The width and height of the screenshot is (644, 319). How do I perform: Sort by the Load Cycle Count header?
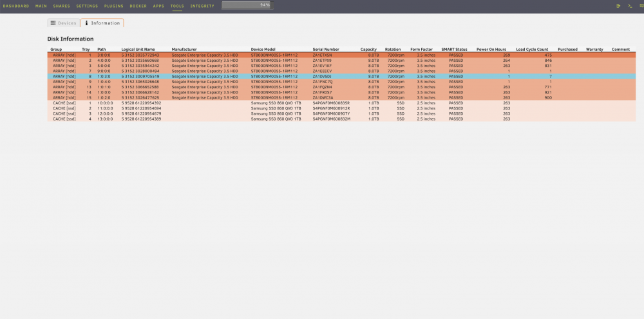coord(533,50)
